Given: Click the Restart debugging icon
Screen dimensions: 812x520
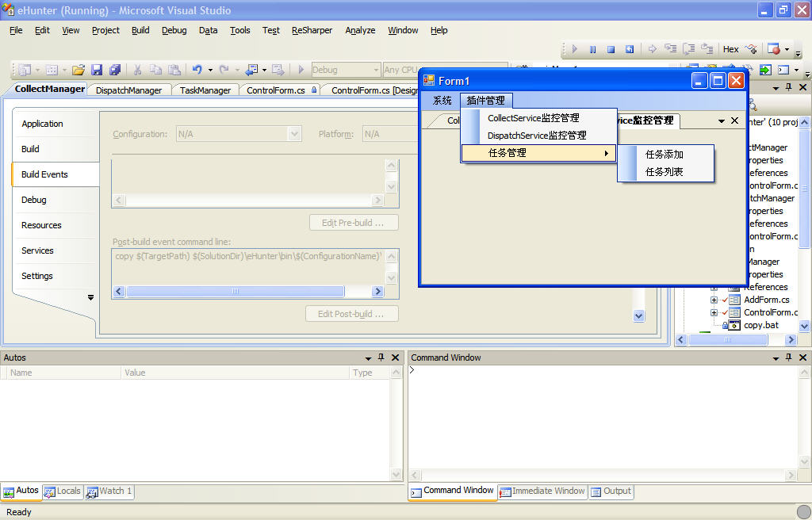Looking at the screenshot, I should (629, 49).
